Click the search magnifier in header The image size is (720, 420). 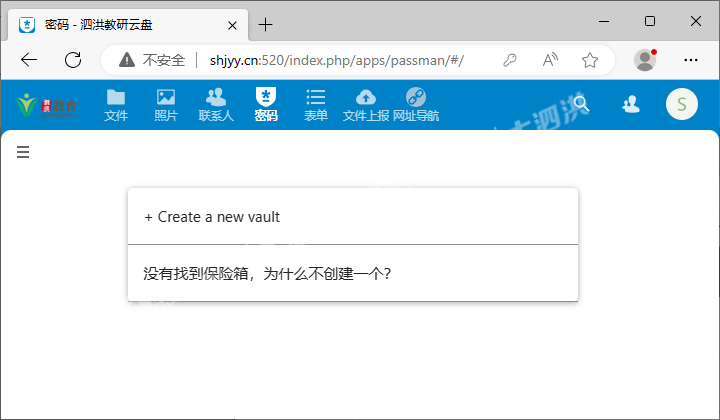coord(581,104)
